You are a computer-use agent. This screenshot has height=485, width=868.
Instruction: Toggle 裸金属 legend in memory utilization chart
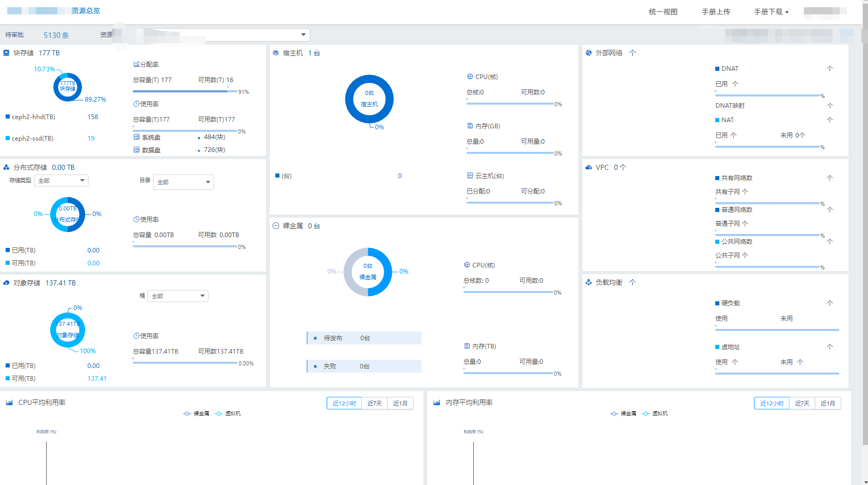pos(623,414)
